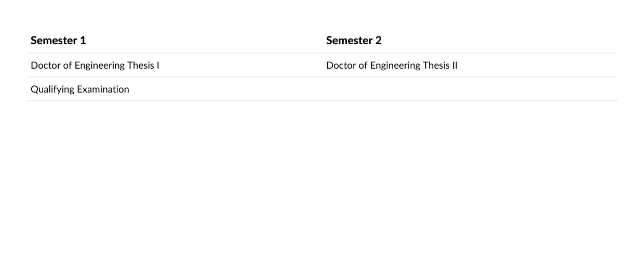The width and height of the screenshot is (644, 260).
Task: Open the Doctor of Engineering Thesis I entry
Action: (95, 66)
